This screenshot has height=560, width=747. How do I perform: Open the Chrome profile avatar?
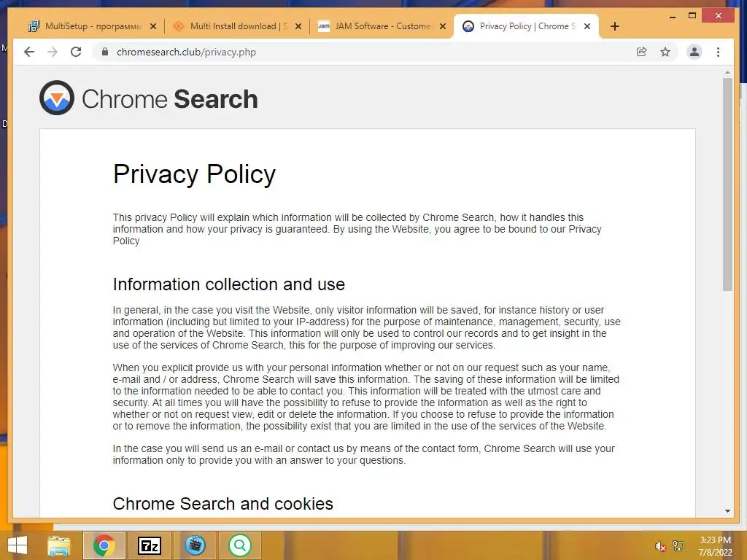pyautogui.click(x=694, y=52)
